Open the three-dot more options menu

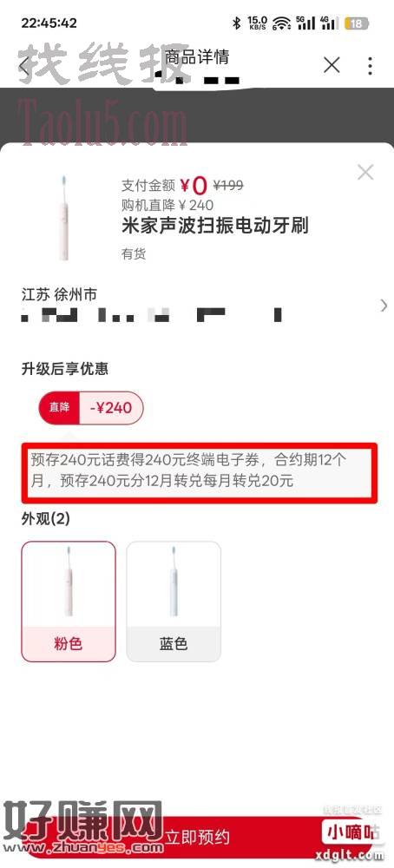370,65
